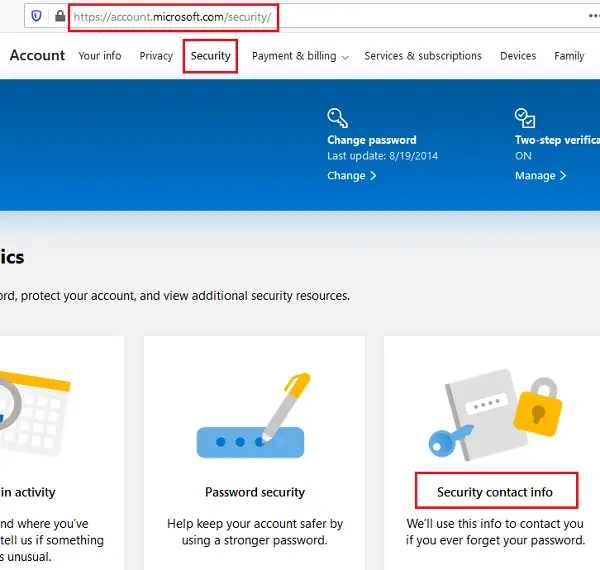Open the page actions ellipsis menu

593,16
